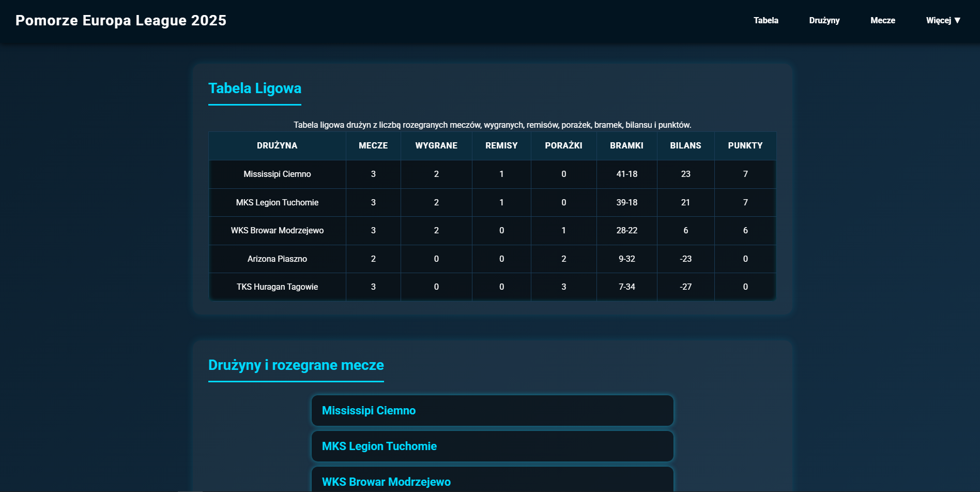Click the Tabela Ligowa section heading

[x=255, y=88]
